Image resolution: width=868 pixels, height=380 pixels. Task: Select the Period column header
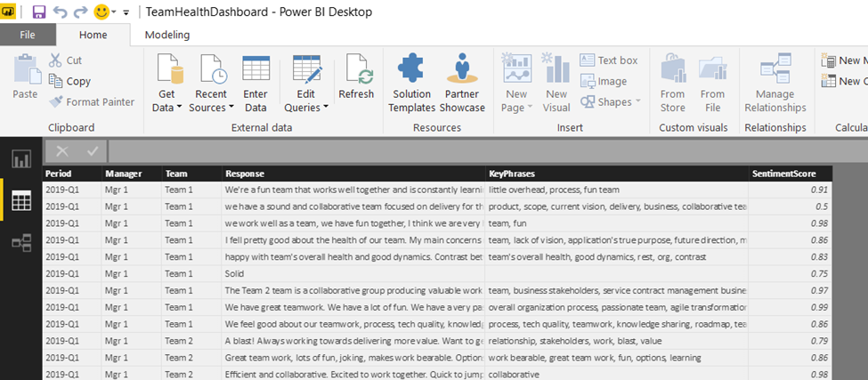(x=71, y=174)
